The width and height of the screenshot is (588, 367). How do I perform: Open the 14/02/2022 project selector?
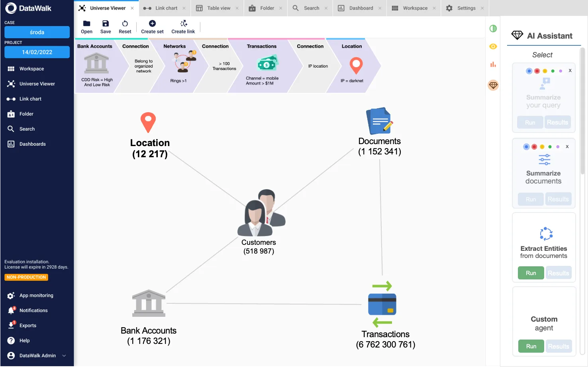37,52
